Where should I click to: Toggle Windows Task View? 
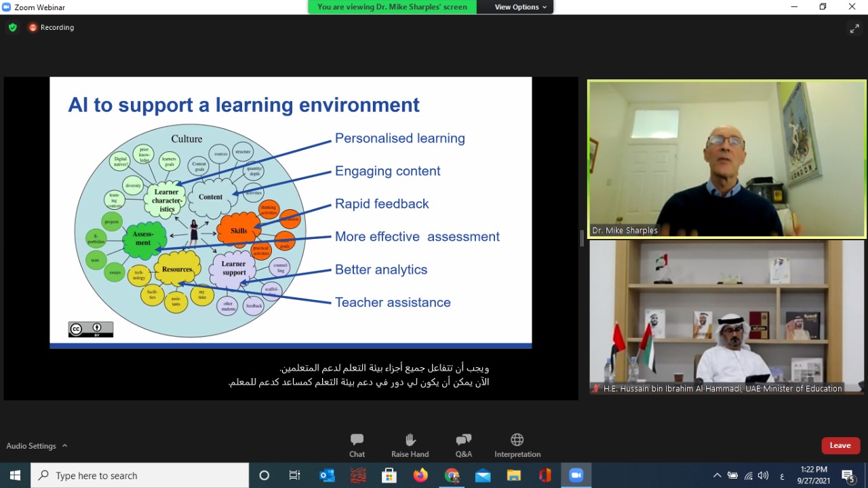[x=295, y=475]
